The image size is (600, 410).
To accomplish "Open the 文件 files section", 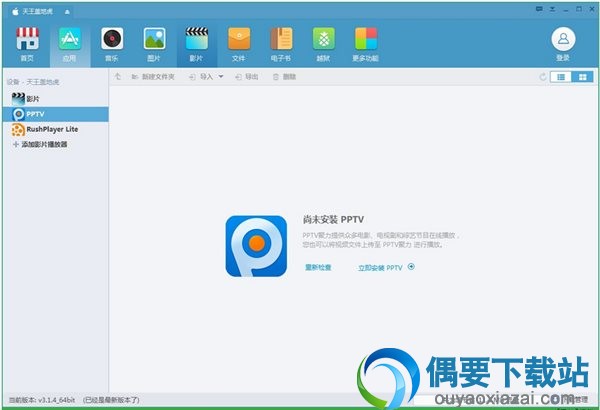I will 239,44.
